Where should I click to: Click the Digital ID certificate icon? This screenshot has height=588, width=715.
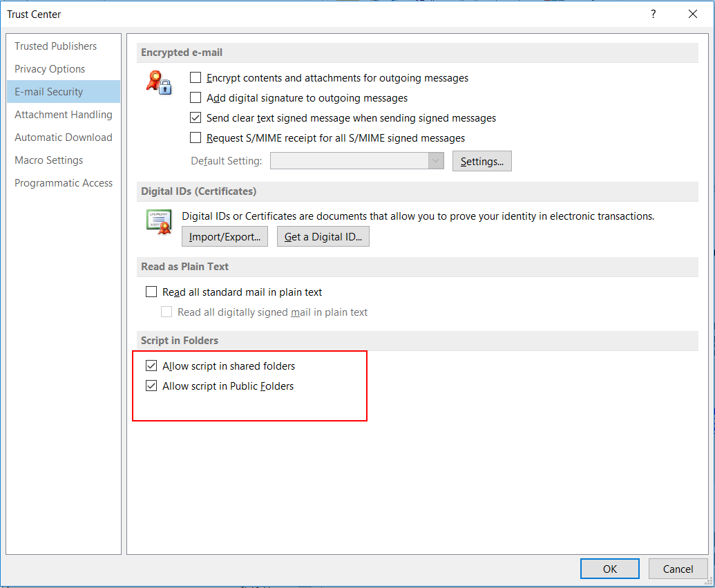point(158,221)
